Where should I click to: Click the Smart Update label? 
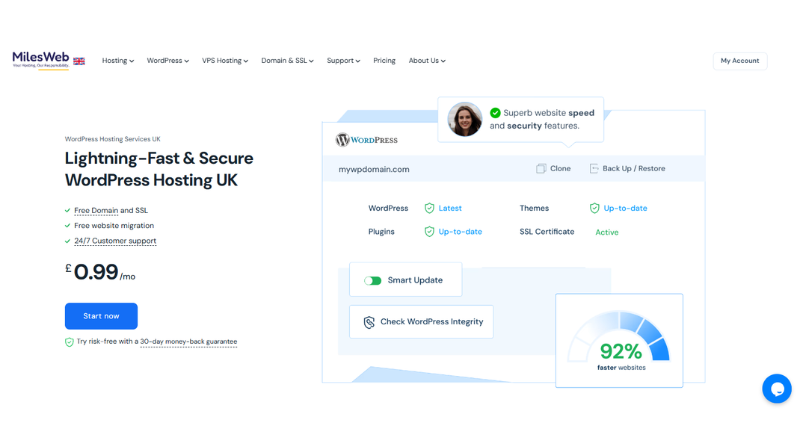[415, 280]
